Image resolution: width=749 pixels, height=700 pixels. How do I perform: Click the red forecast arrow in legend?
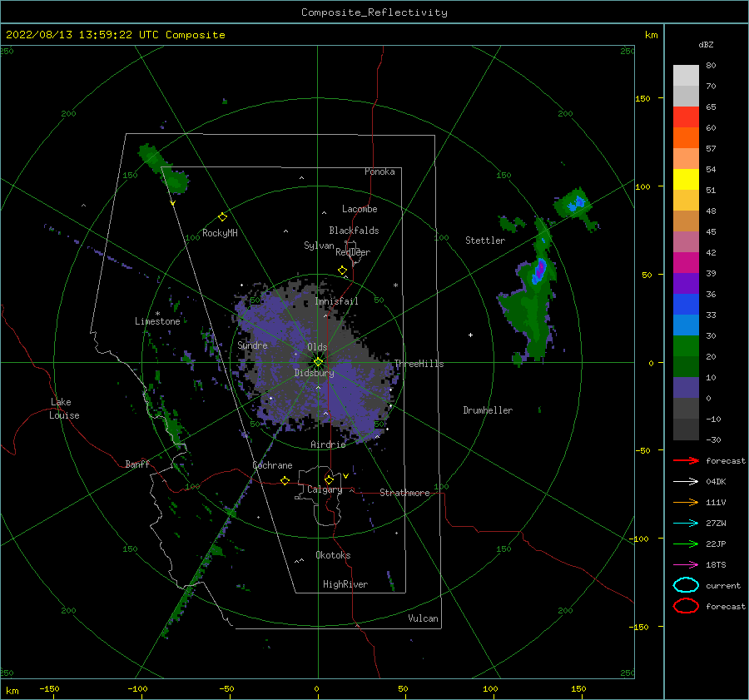pyautogui.click(x=686, y=460)
